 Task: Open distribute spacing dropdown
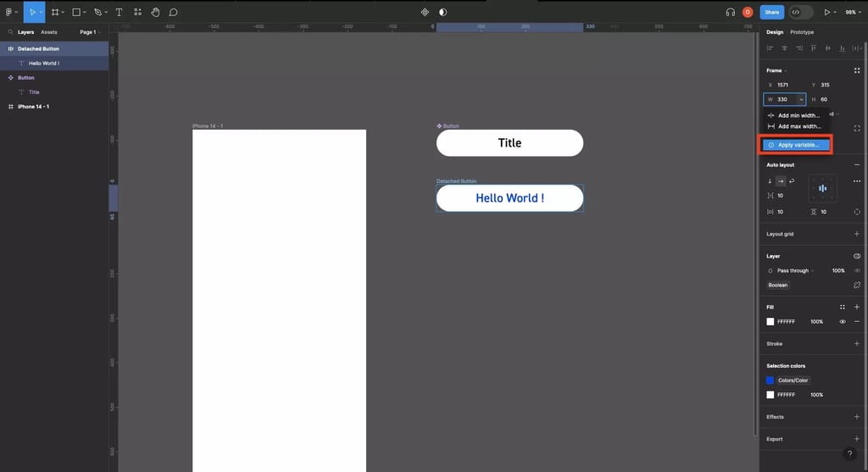point(857,48)
